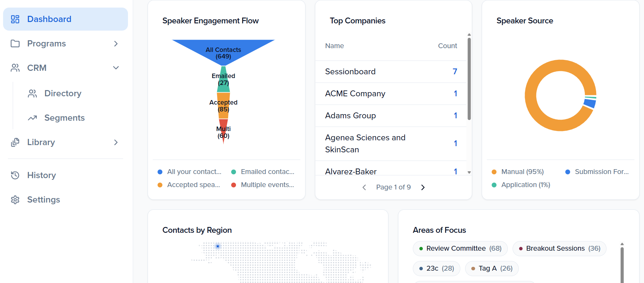Click the Segments trend arrow icon
Image resolution: width=644 pixels, height=283 pixels.
click(x=32, y=118)
